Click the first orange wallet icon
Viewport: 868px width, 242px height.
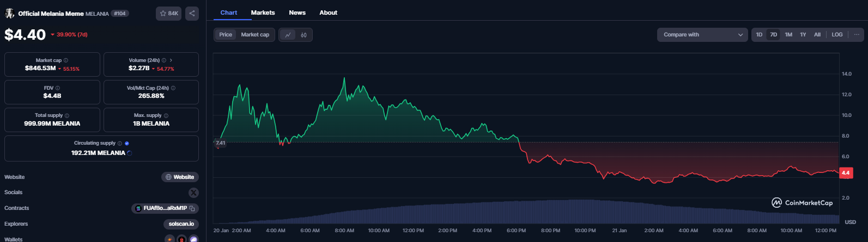tap(170, 239)
